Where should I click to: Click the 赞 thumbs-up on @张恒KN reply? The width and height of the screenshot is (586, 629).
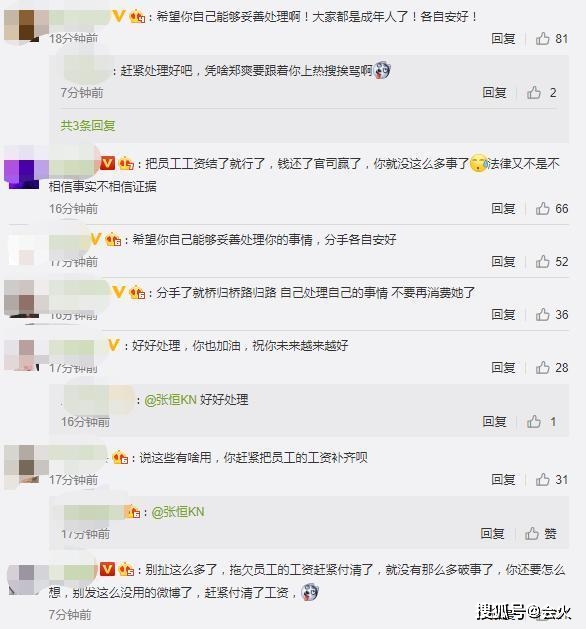tap(540, 534)
